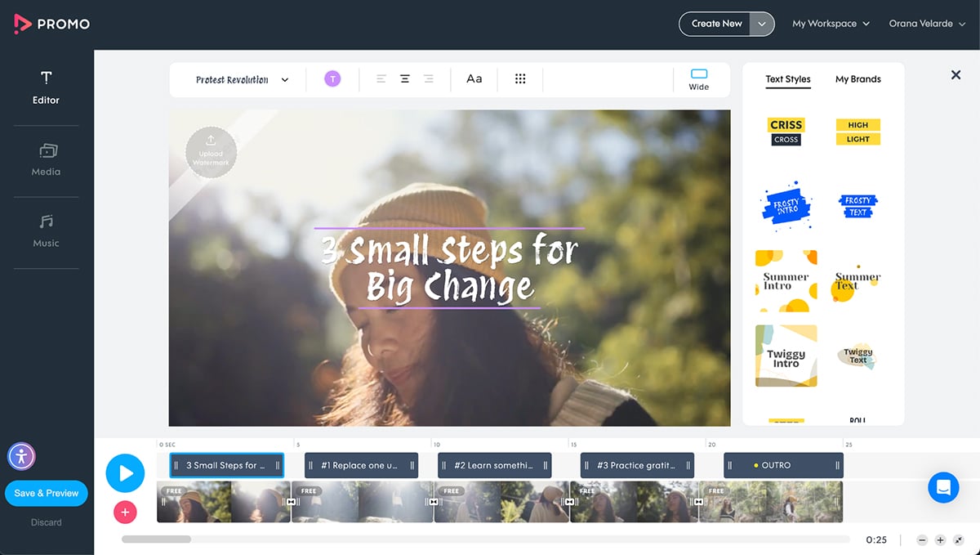Click the Upload Watermark circle
Screen dimensions: 980x555
pos(211,152)
